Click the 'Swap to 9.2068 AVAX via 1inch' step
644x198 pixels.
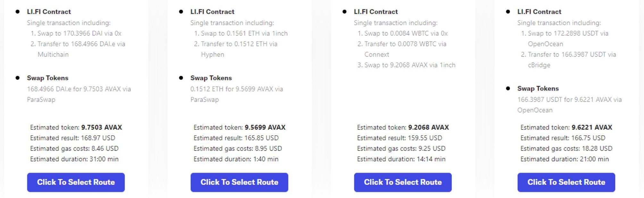click(410, 65)
